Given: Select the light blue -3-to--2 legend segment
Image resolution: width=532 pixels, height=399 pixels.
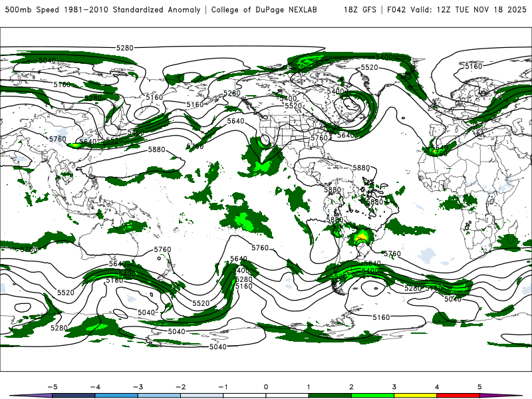Looking at the screenshot, I should pos(159,396).
